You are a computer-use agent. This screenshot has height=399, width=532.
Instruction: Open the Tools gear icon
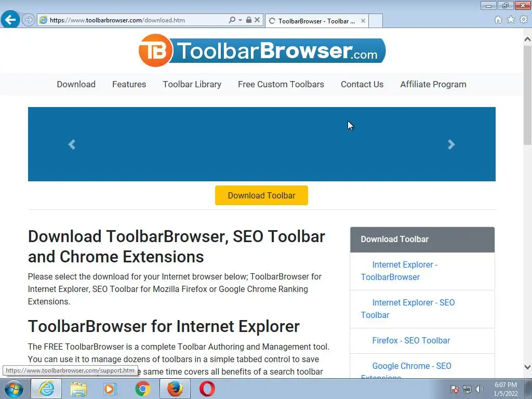(x=524, y=20)
